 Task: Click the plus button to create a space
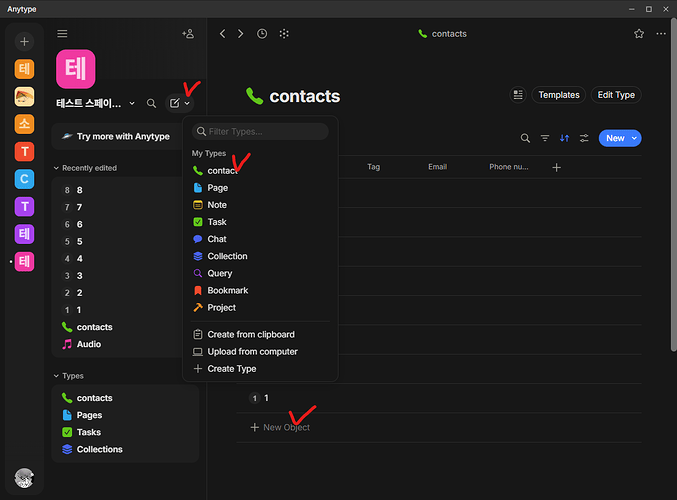24,41
